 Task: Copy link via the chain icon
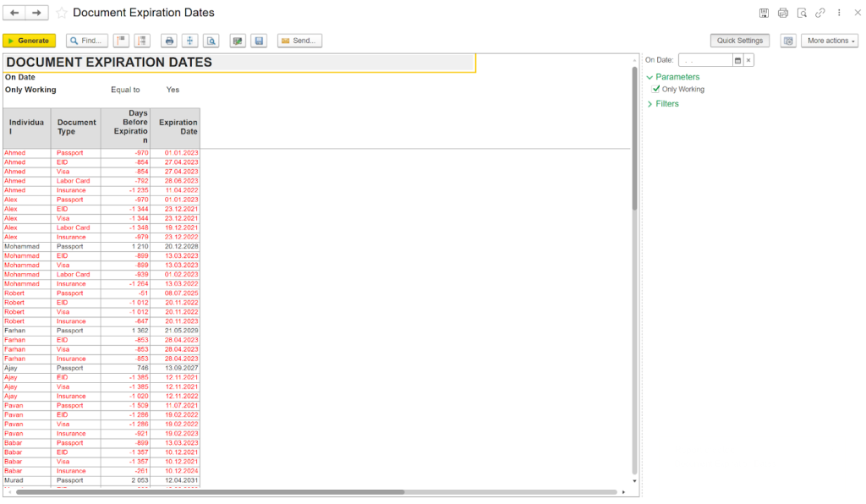click(819, 13)
